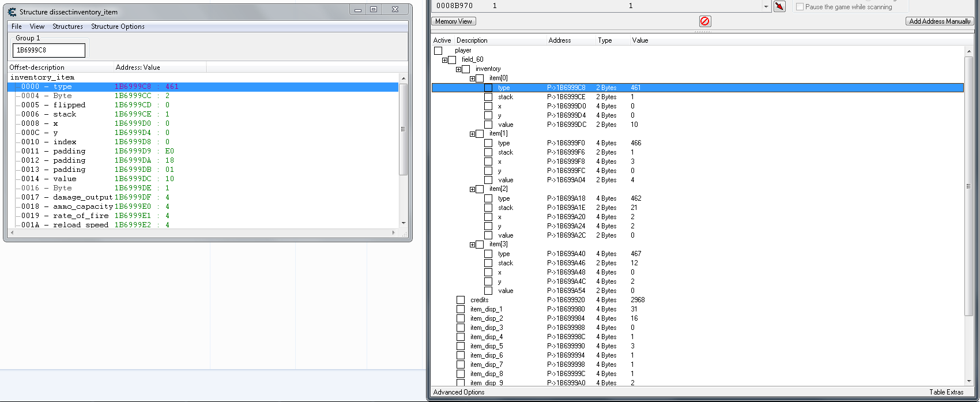Open the Structure Options menu
The image size is (980, 402).
pos(118,27)
